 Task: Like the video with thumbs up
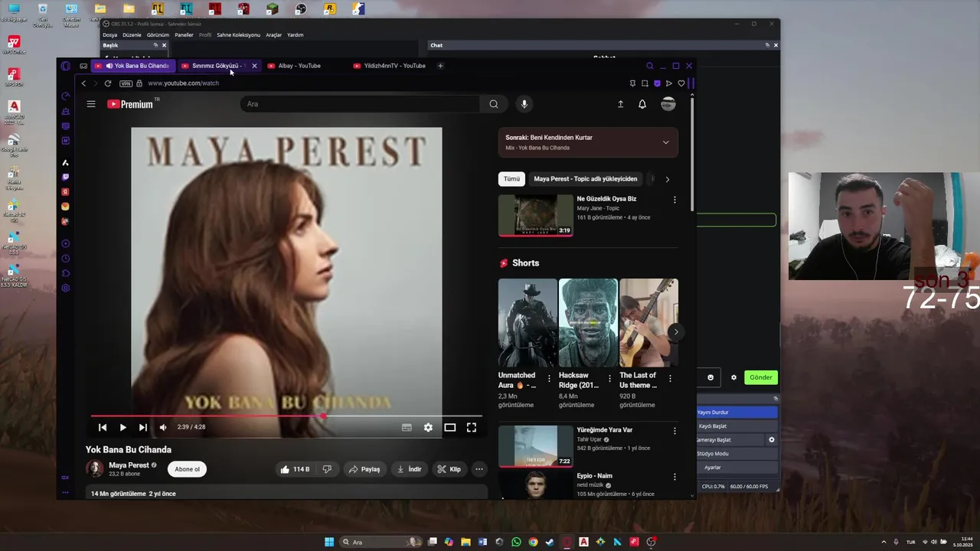(295, 469)
